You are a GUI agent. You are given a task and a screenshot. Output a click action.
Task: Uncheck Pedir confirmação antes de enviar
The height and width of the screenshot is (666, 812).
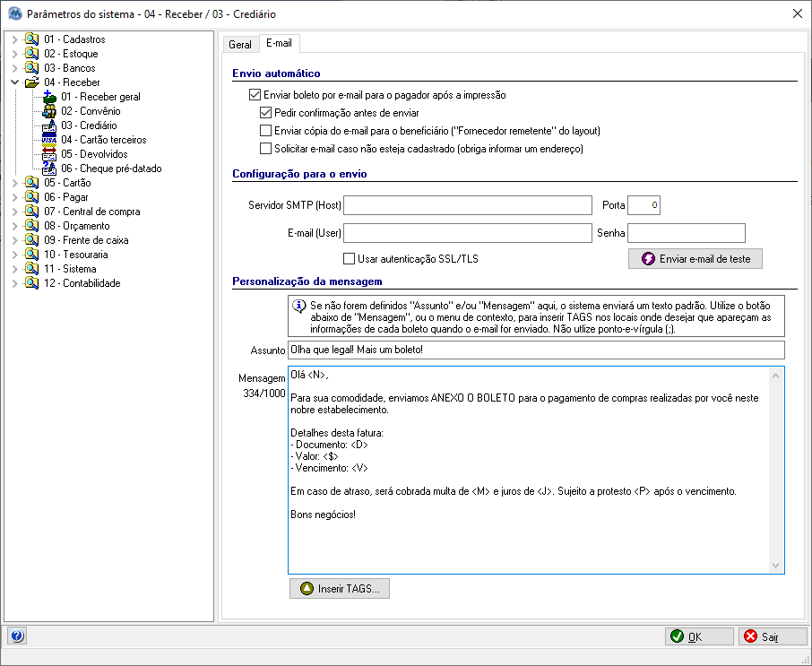pyautogui.click(x=265, y=112)
